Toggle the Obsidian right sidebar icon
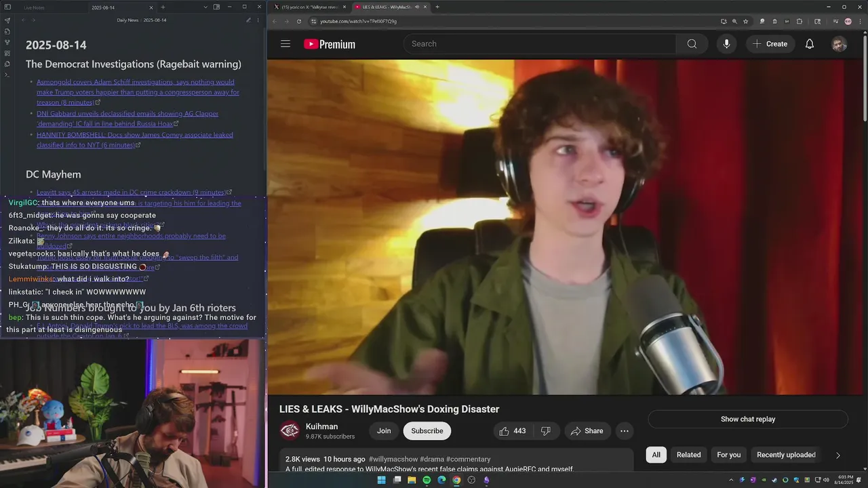This screenshot has height=488, width=868. coord(216,7)
